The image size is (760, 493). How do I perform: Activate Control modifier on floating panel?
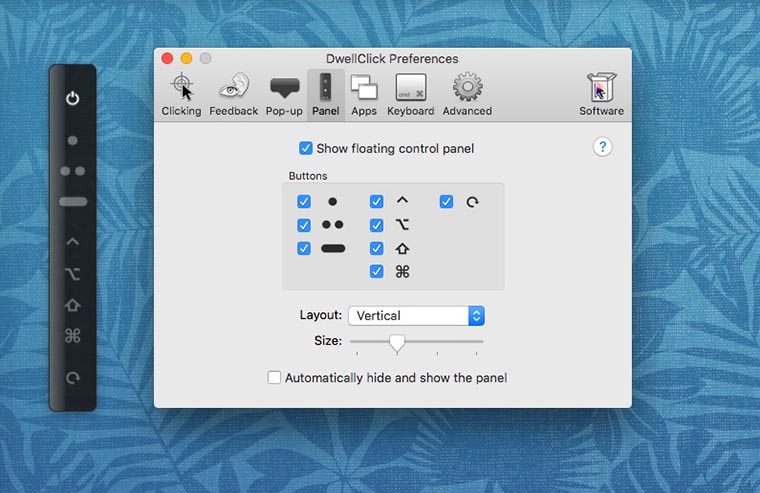pos(73,241)
